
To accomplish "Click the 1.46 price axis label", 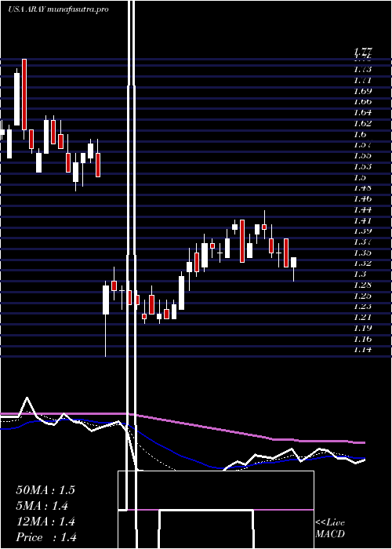I will coord(362,199).
